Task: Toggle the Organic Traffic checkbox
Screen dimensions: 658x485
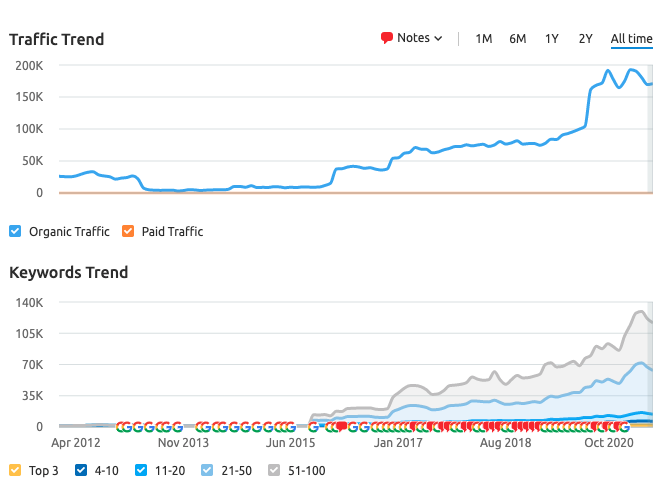Action: 15,231
